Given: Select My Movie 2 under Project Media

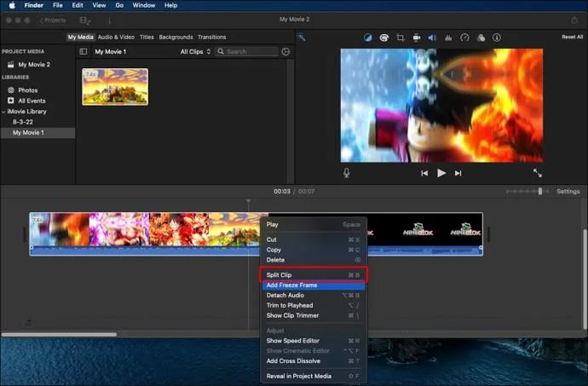Looking at the screenshot, I should click(x=34, y=65).
